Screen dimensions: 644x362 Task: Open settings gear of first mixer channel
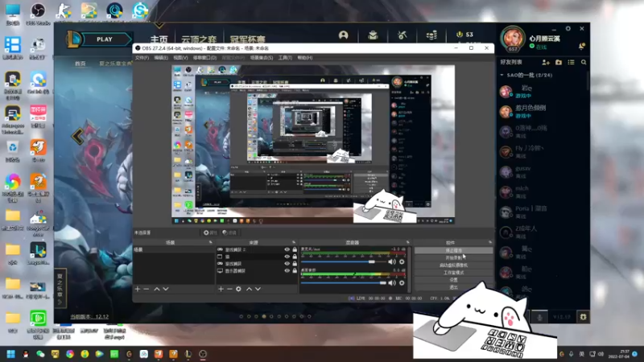pos(402,262)
